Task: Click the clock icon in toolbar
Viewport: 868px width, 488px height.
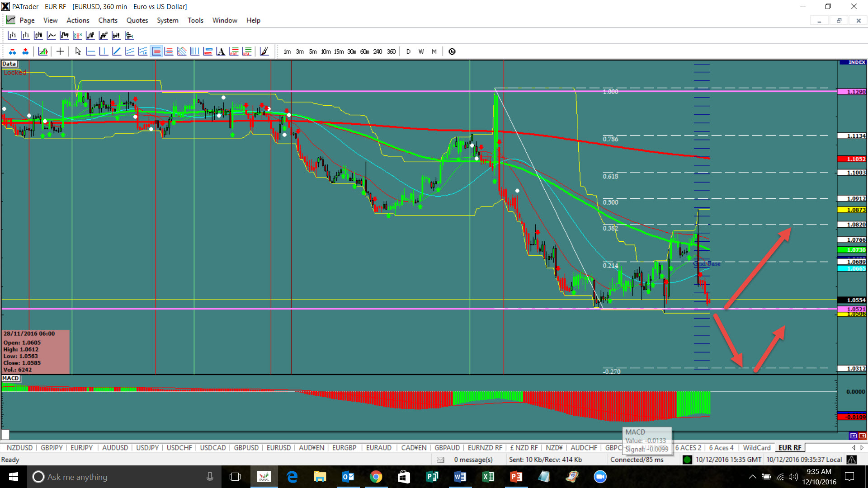Action: click(x=452, y=52)
